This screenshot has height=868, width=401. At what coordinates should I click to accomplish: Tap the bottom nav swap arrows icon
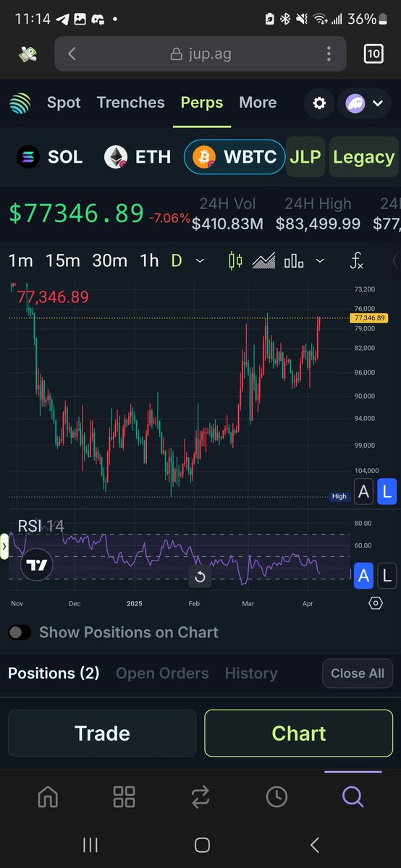click(200, 797)
